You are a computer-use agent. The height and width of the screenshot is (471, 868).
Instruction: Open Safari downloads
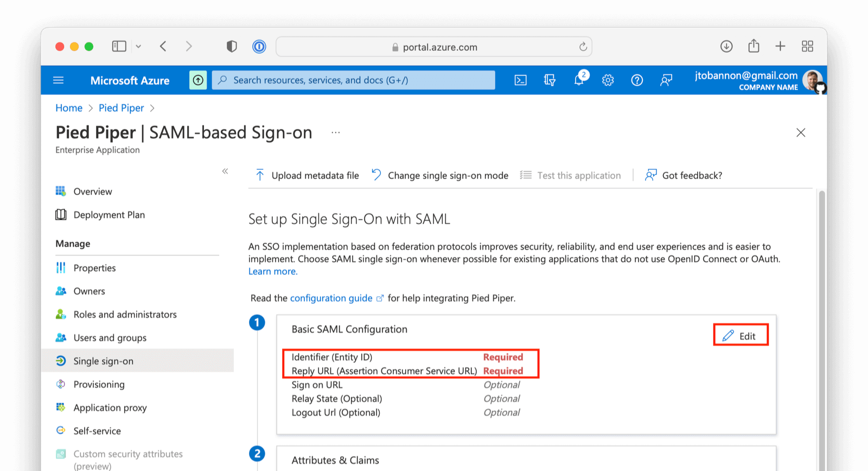pos(726,47)
